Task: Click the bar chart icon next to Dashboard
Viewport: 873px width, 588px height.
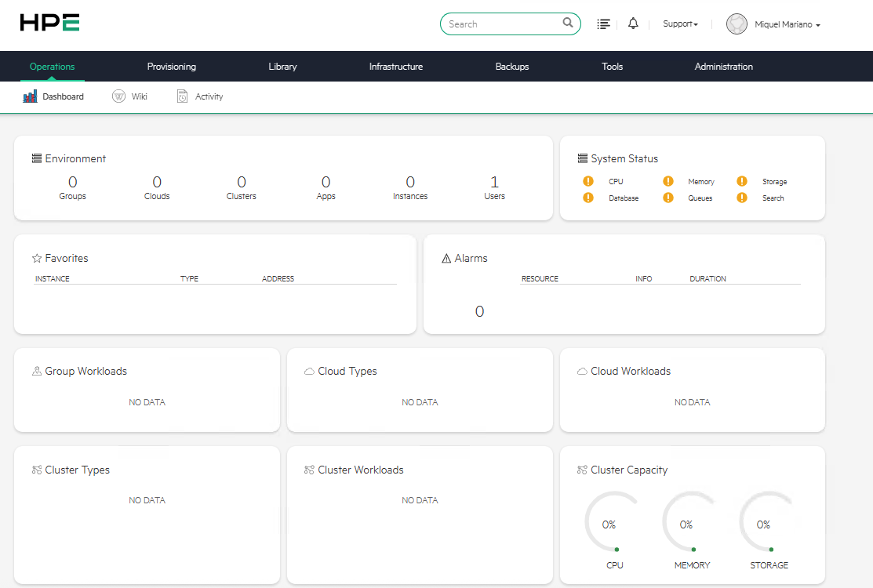Action: (x=29, y=96)
